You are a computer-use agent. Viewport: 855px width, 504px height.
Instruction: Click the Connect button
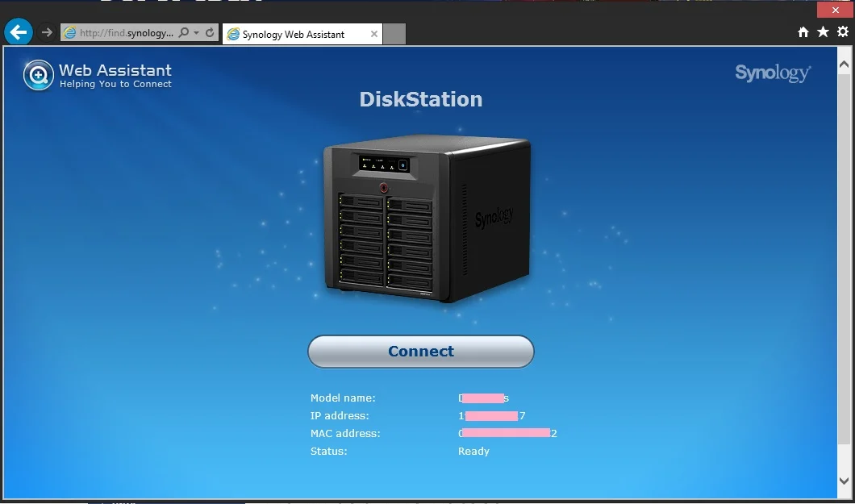tap(421, 352)
